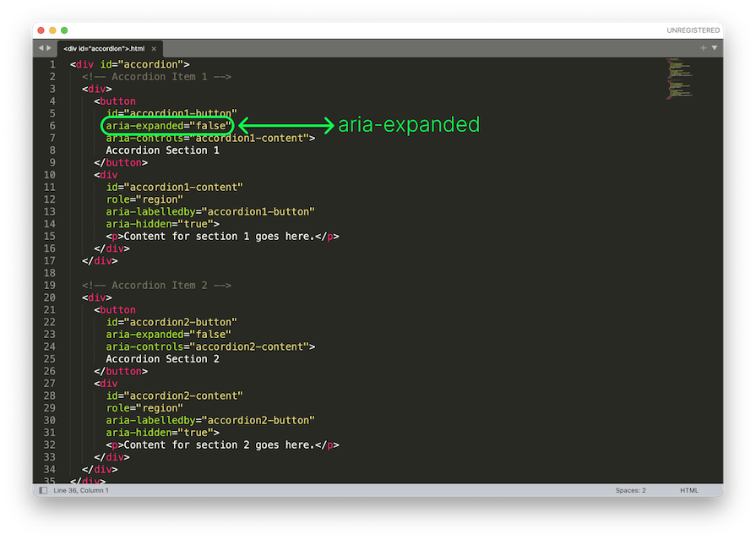Click line number 6 in the gutter

click(x=52, y=126)
